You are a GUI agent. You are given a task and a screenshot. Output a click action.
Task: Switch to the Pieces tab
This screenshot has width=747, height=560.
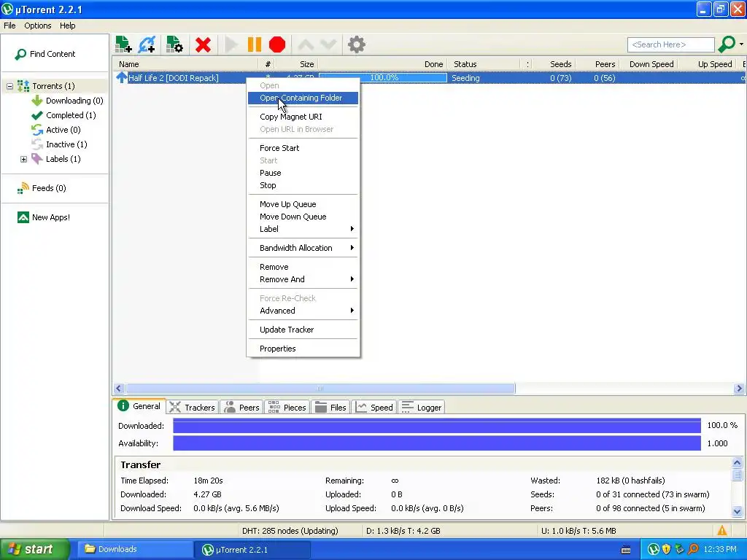pos(287,408)
